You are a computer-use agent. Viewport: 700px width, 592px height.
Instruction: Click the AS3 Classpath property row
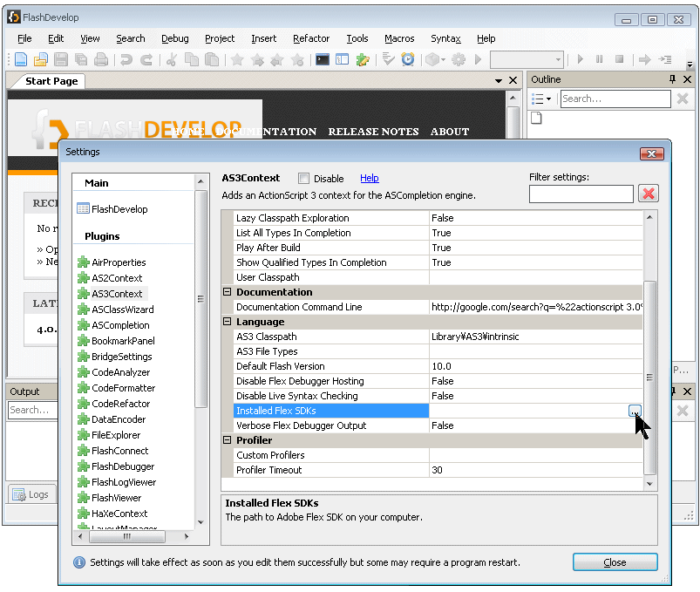click(438, 337)
